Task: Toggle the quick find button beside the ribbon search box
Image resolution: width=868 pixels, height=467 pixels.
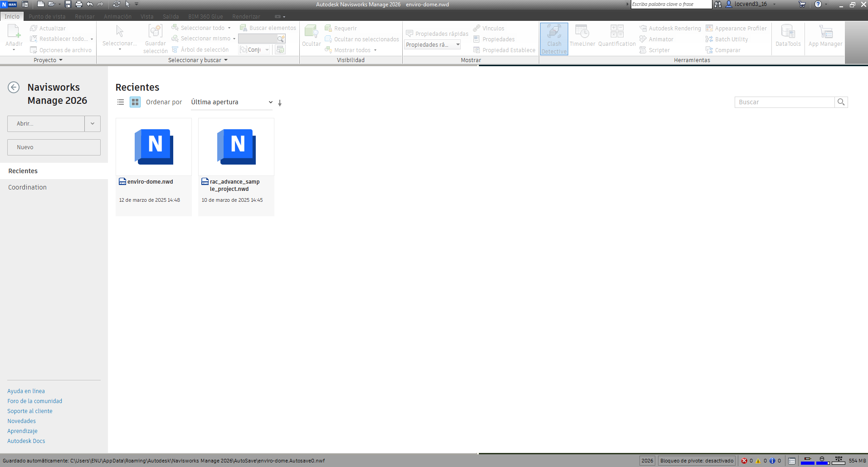Action: (x=281, y=39)
